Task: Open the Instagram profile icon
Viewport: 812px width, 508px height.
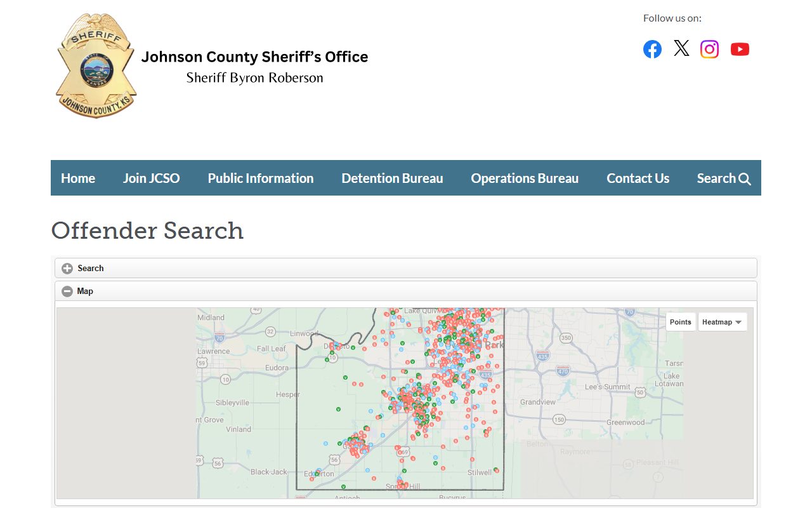Action: point(709,49)
